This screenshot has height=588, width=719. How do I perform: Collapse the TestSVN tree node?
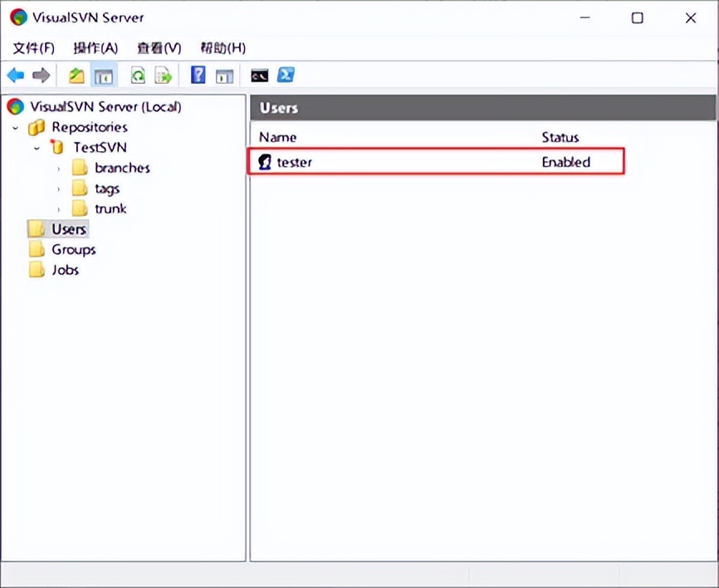pyautogui.click(x=37, y=148)
